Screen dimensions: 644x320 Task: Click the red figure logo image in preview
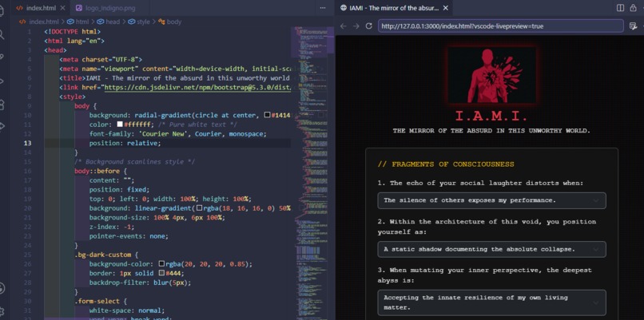coord(491,75)
